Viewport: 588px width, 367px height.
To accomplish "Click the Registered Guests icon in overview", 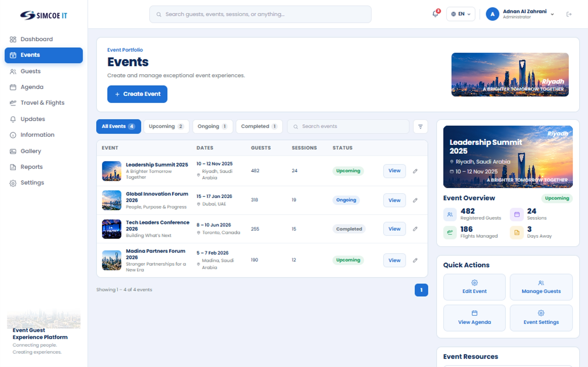I will (x=450, y=215).
